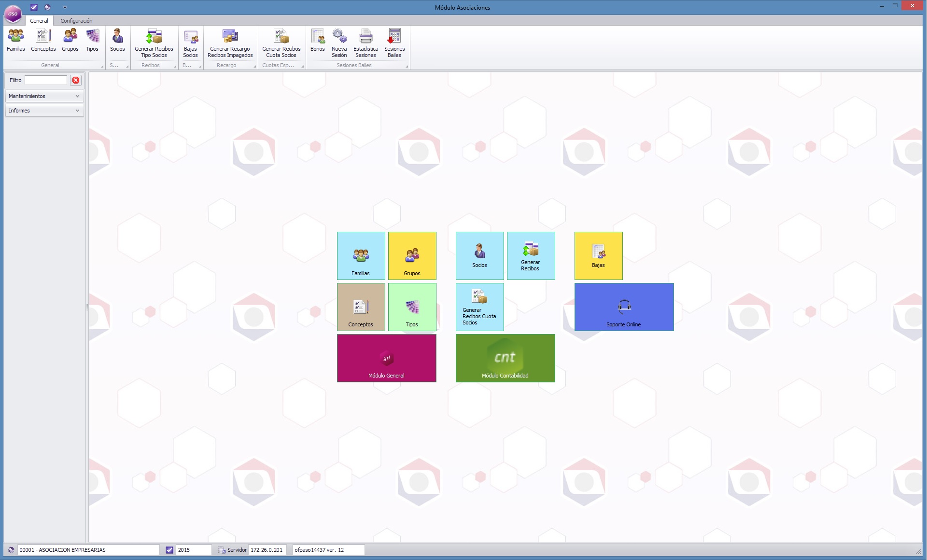927x560 pixels.
Task: Open Socios from the ribbon
Action: coord(117,40)
